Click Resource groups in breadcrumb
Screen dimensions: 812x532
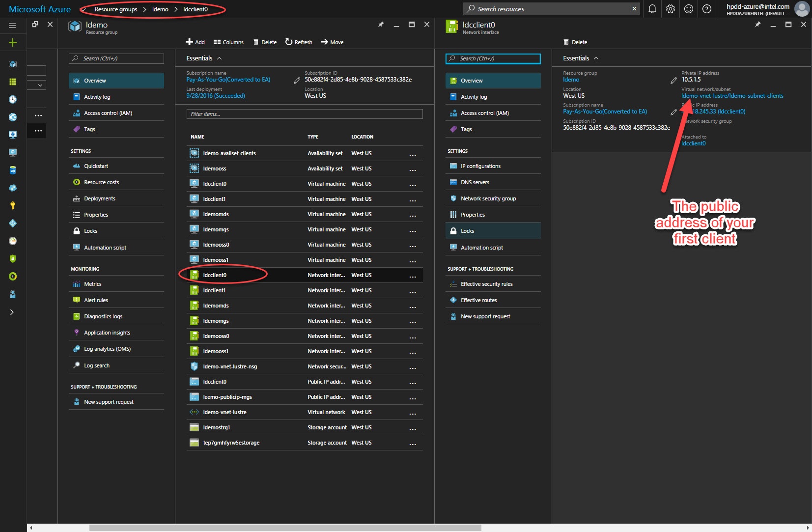(x=116, y=9)
